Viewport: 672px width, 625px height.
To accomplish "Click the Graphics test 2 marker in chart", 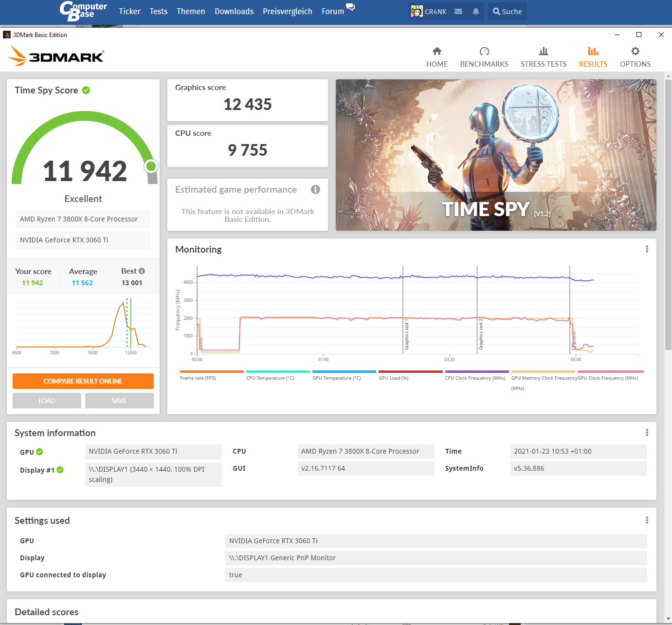I will (x=481, y=334).
